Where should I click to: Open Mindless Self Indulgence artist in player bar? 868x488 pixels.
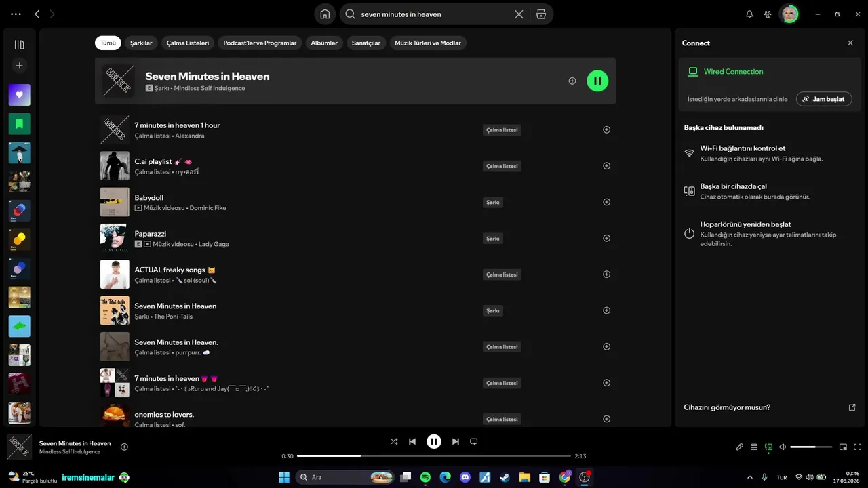[70, 452]
